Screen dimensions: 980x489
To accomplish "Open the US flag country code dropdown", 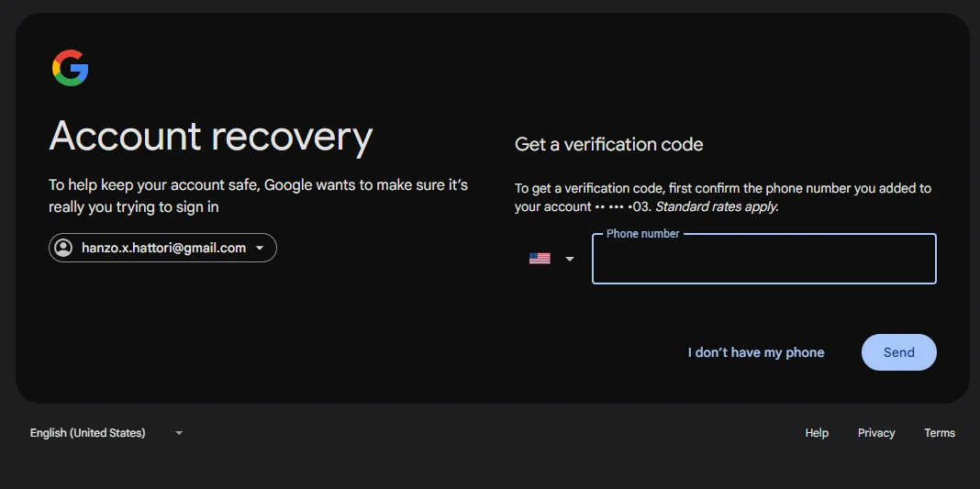I will (551, 259).
